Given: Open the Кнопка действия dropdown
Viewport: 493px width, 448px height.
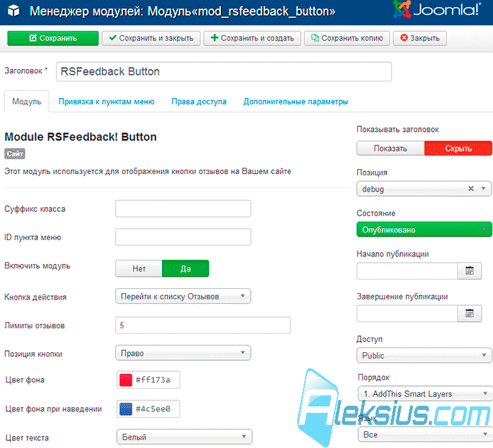Looking at the screenshot, I should coord(183,296).
